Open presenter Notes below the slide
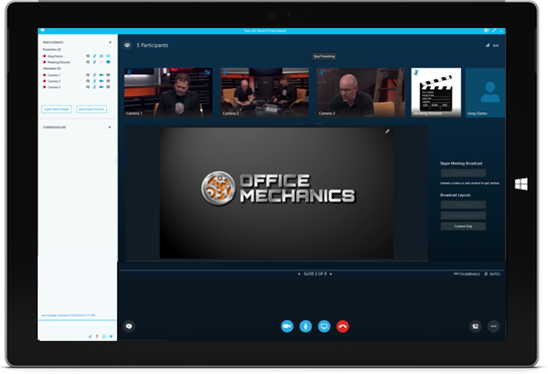548x374 pixels. click(492, 274)
